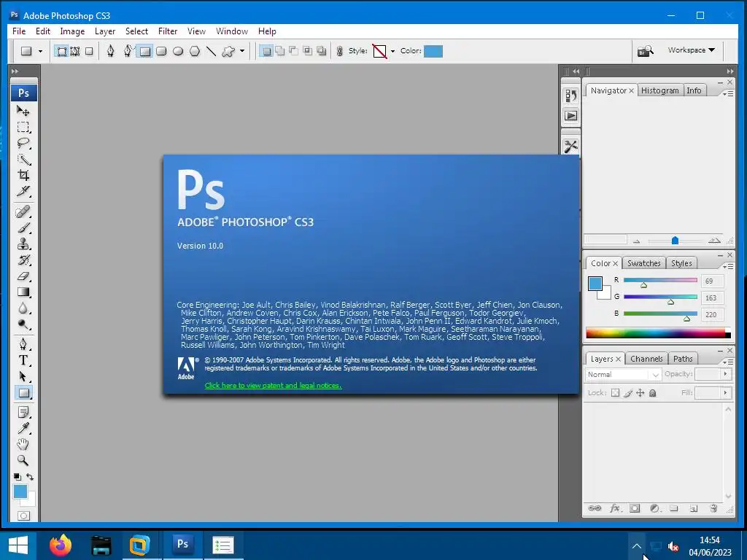Viewport: 747px width, 560px height.
Task: Switch to the Swatches tab
Action: (643, 263)
